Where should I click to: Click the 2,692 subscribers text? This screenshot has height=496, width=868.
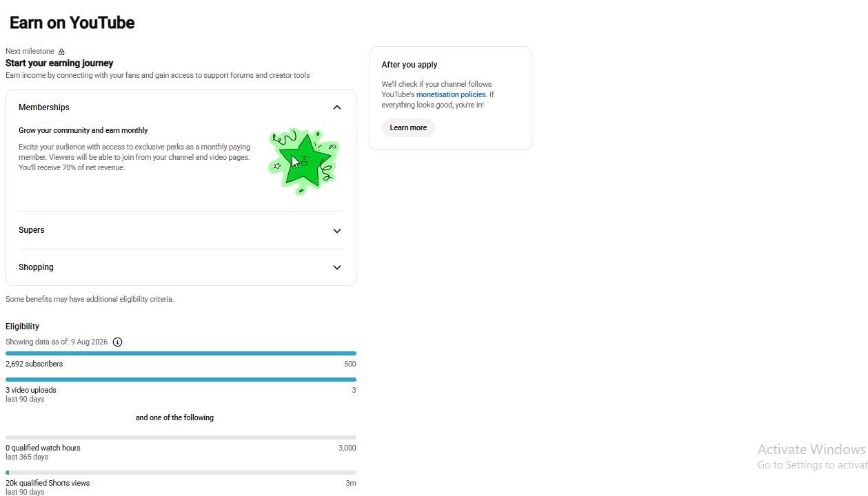click(34, 364)
